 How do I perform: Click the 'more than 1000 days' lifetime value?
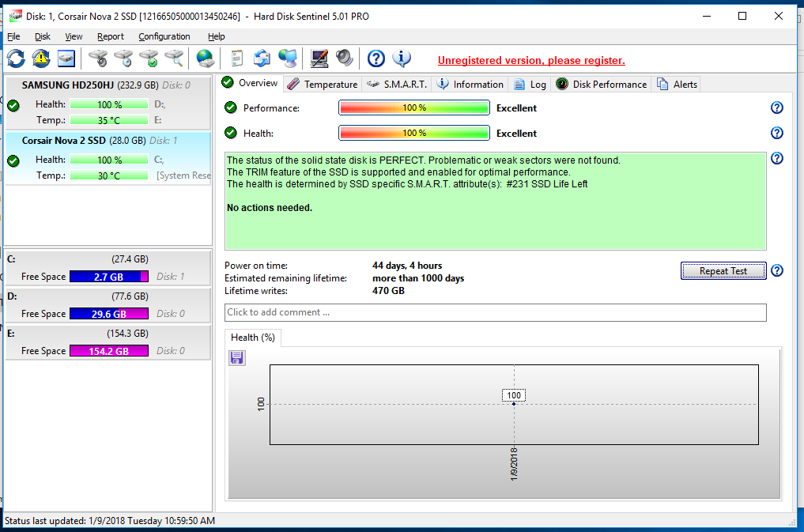418,278
